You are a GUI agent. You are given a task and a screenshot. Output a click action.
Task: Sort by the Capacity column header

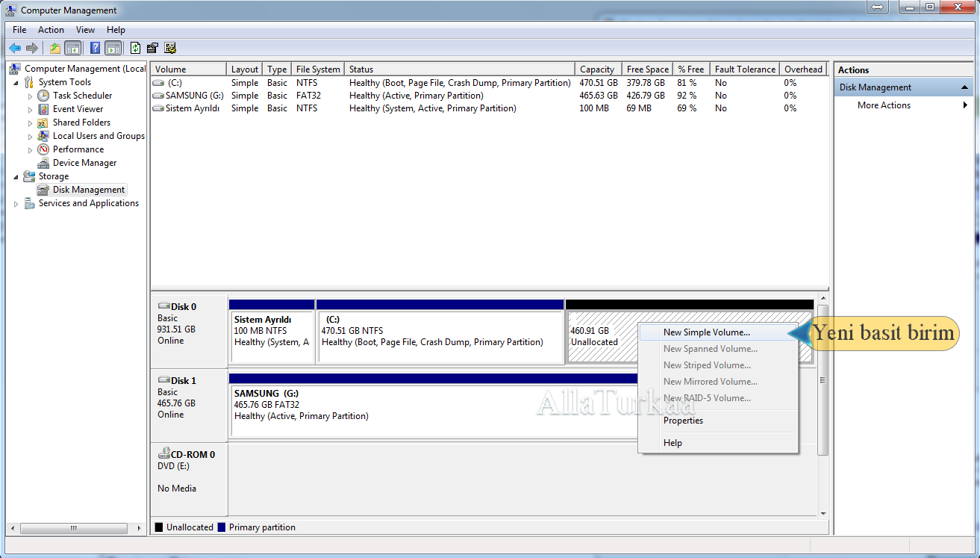[x=599, y=69]
